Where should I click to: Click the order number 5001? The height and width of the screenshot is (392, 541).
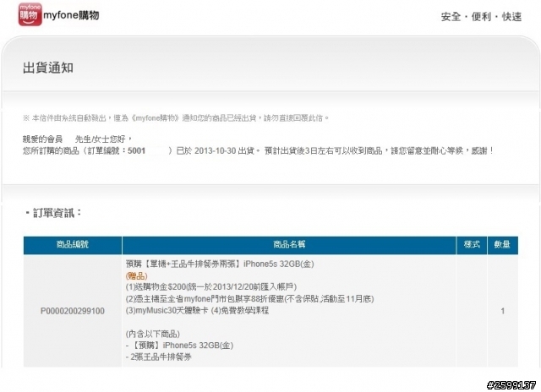point(136,150)
